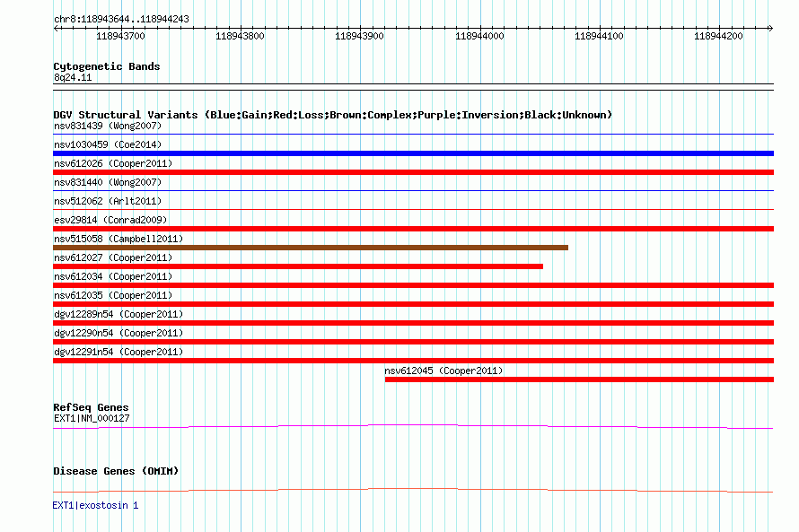
Task: Select variant label nsv612035 (Cooper2011)
Action: coord(113,295)
